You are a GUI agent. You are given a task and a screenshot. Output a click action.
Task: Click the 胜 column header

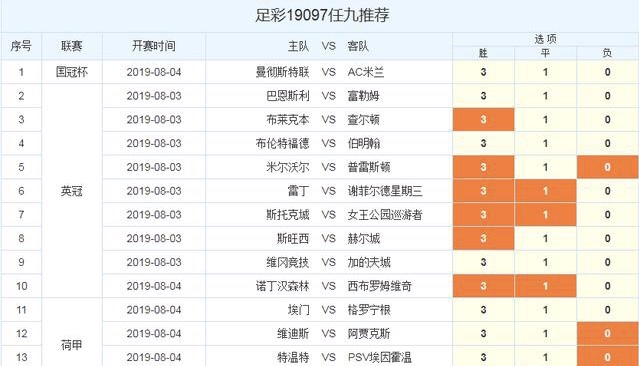(483, 53)
